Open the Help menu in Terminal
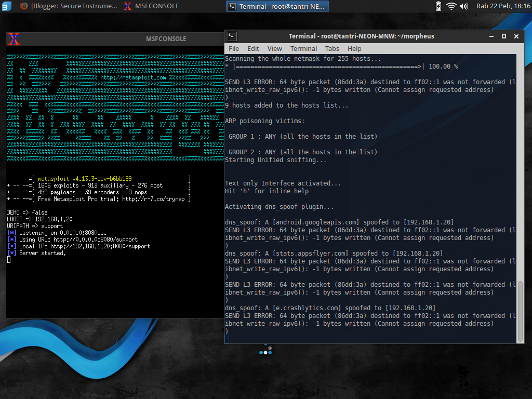The image size is (532, 399). click(354, 48)
